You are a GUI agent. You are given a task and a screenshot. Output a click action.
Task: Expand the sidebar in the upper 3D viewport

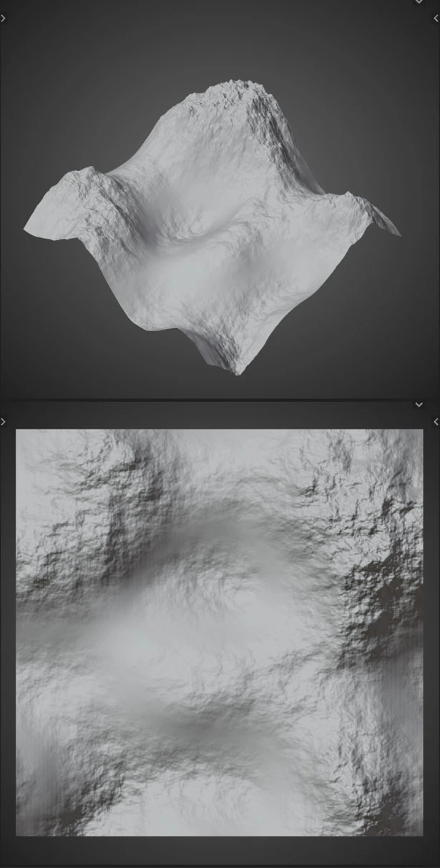pyautogui.click(x=436, y=19)
